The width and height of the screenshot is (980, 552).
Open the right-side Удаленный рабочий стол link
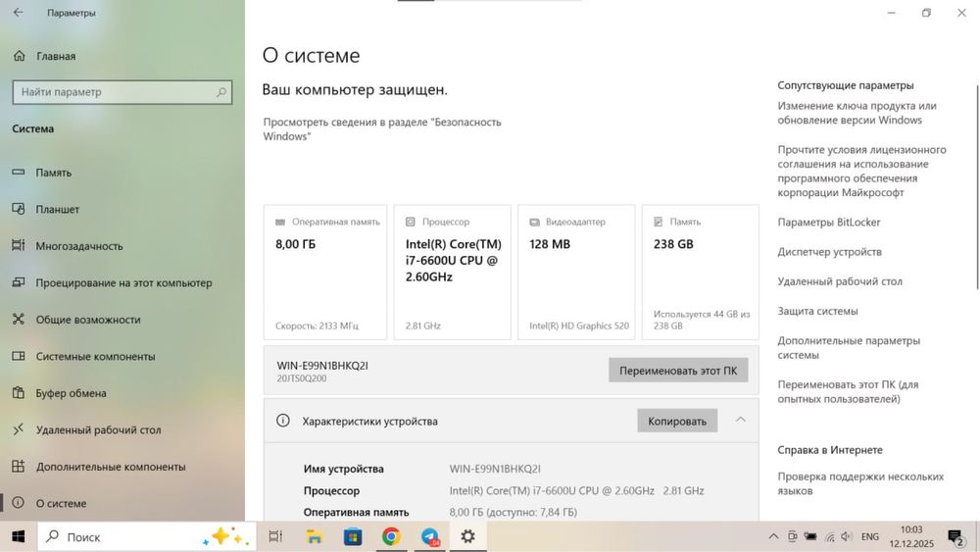click(x=840, y=281)
